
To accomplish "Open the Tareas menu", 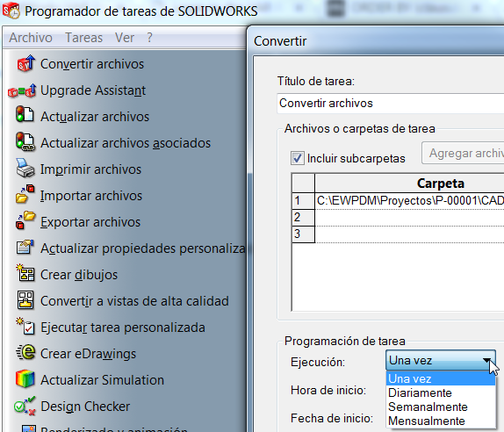I will click(84, 38).
